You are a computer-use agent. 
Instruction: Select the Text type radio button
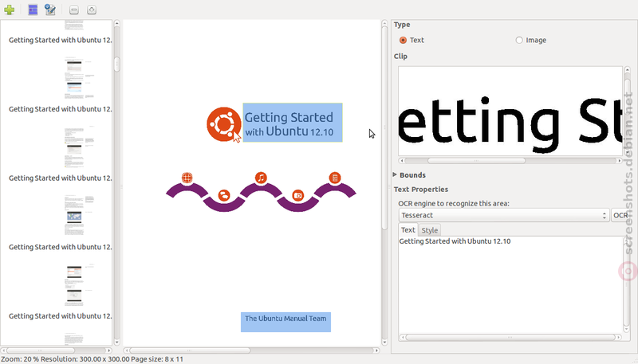403,40
